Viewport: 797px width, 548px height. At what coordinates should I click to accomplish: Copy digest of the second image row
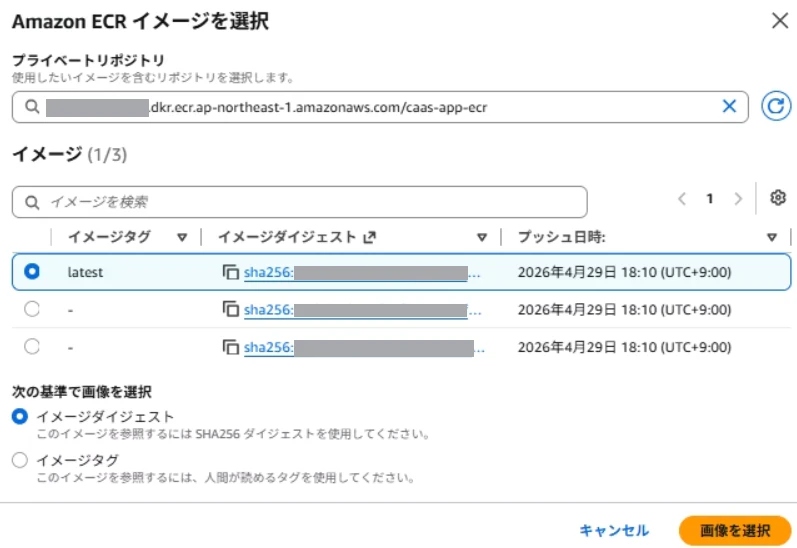(x=231, y=309)
